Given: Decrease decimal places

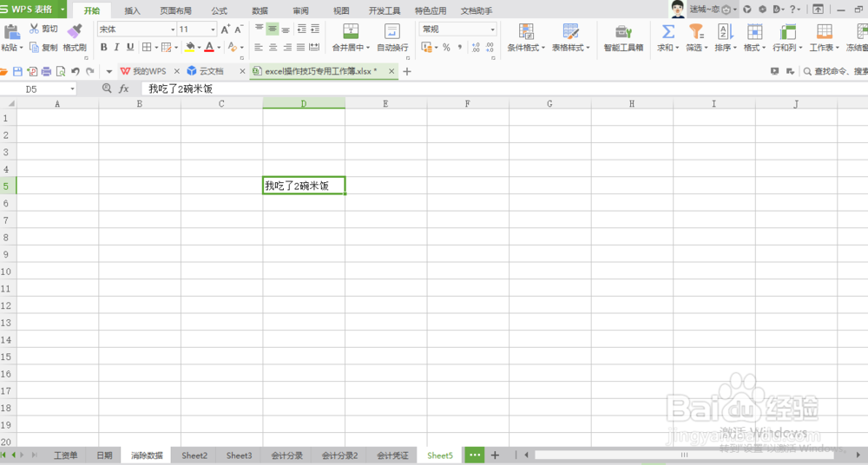Looking at the screenshot, I should pos(490,48).
